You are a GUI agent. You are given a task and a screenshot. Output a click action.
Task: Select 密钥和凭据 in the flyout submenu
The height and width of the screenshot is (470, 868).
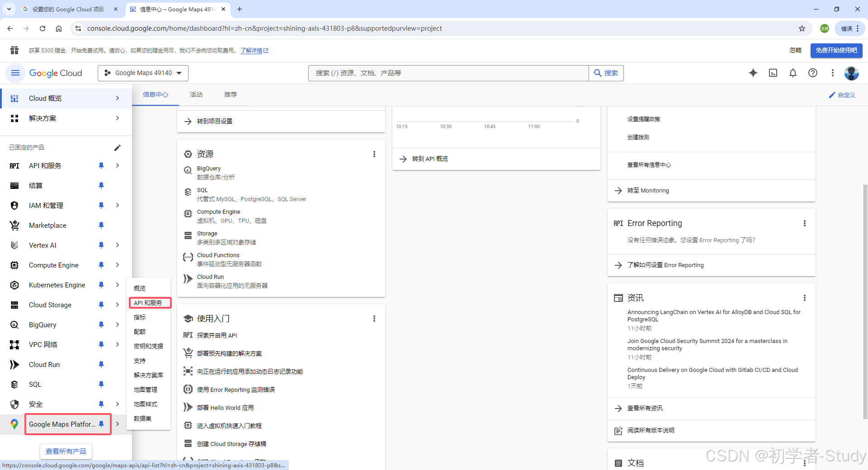coord(149,346)
